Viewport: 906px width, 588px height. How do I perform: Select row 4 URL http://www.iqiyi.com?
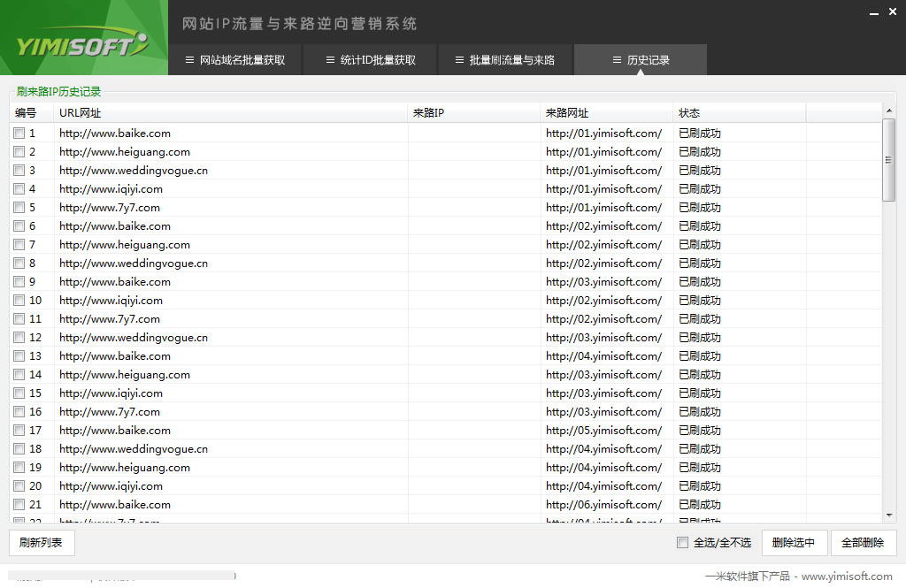pos(111,189)
